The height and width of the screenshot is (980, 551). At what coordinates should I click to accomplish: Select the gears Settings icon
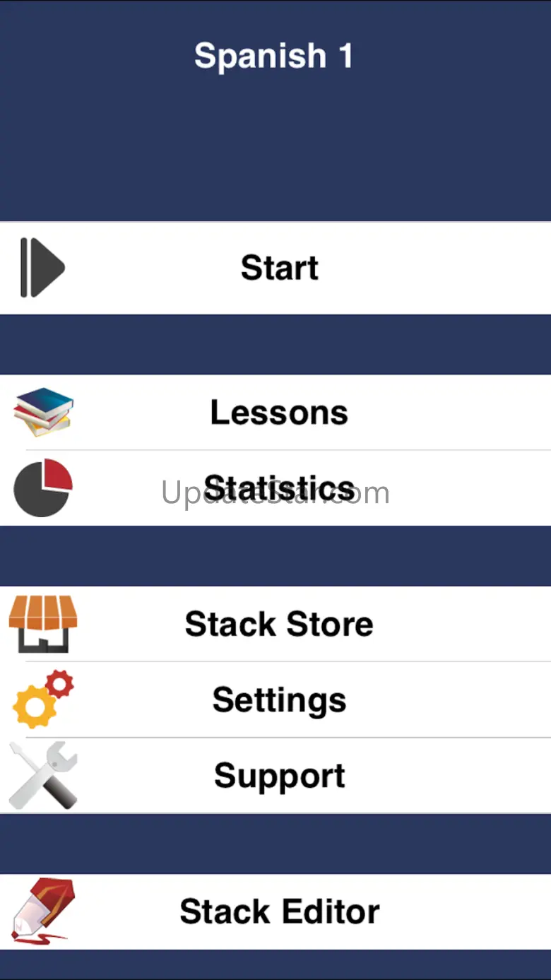(x=44, y=699)
